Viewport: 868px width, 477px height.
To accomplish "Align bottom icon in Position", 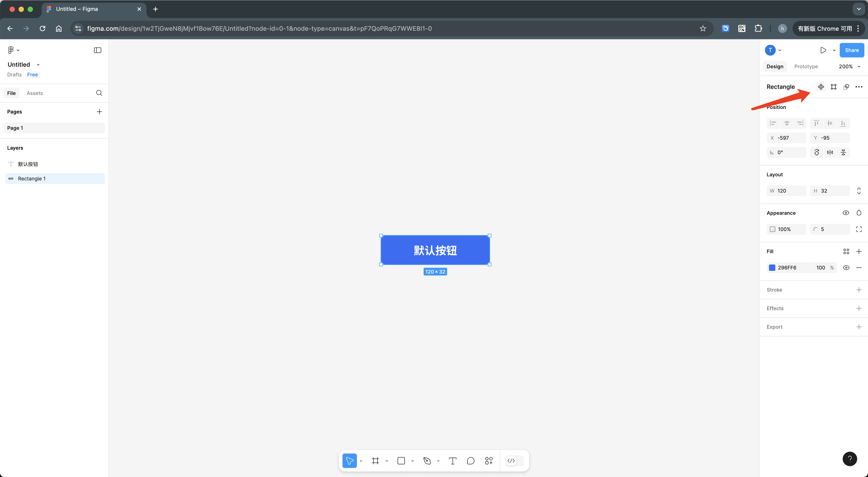I will (843, 123).
